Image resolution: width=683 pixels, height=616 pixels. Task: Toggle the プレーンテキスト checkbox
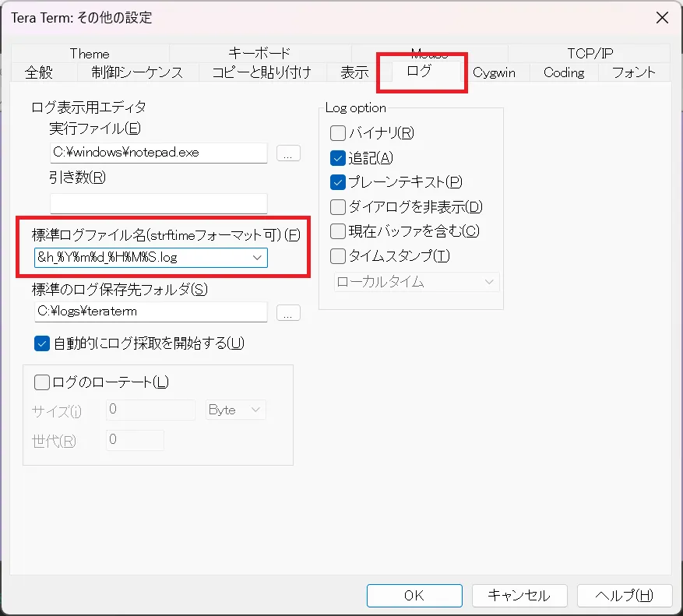click(x=396, y=182)
